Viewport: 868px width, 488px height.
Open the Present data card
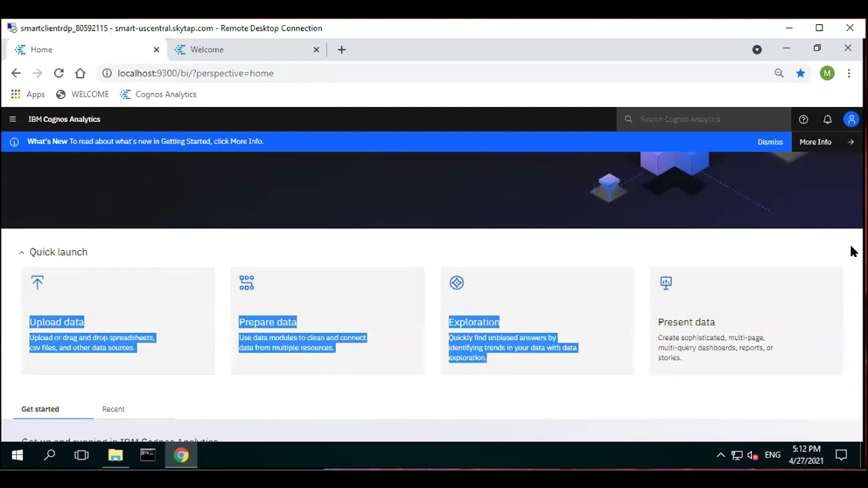pos(747,321)
